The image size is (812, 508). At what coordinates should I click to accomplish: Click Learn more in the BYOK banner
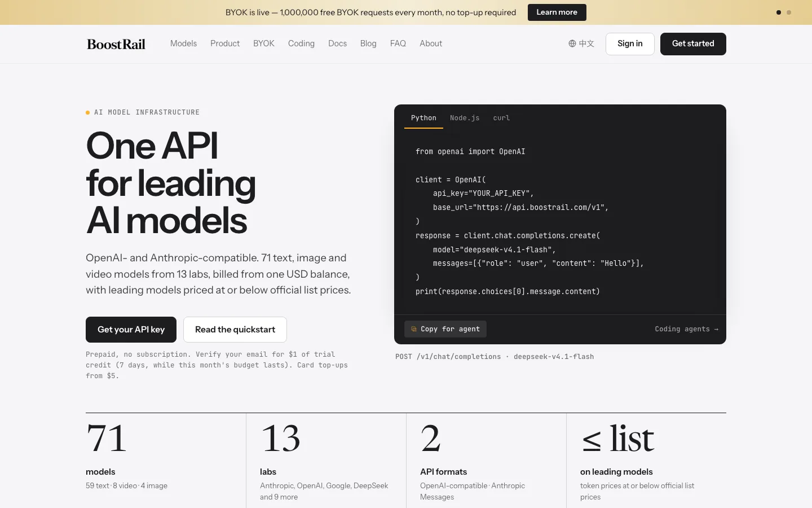click(x=557, y=12)
